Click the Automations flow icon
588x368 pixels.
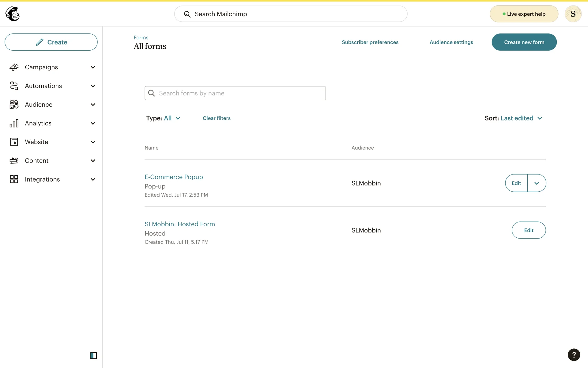tap(14, 86)
